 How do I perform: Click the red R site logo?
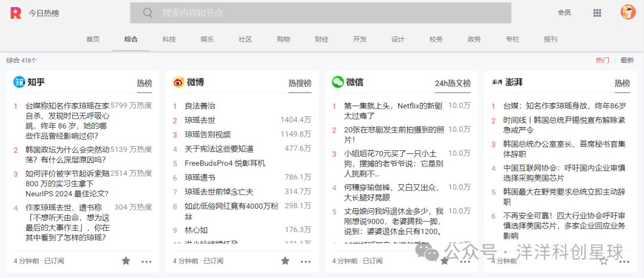(x=16, y=13)
